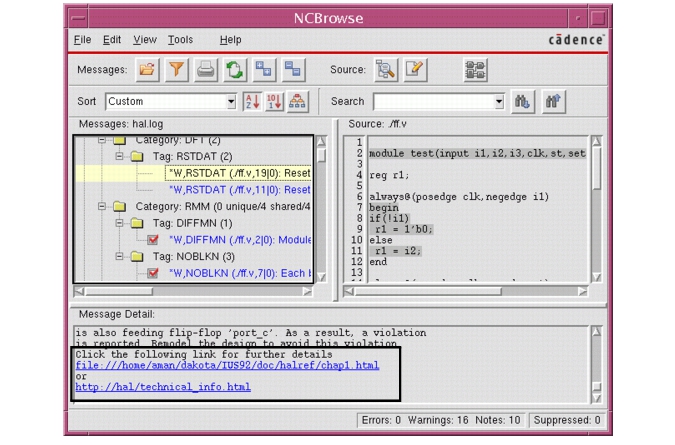Viewport: 675px width, 445px height.
Task: Open the Search history dropdown arrow
Action: pyautogui.click(x=499, y=102)
